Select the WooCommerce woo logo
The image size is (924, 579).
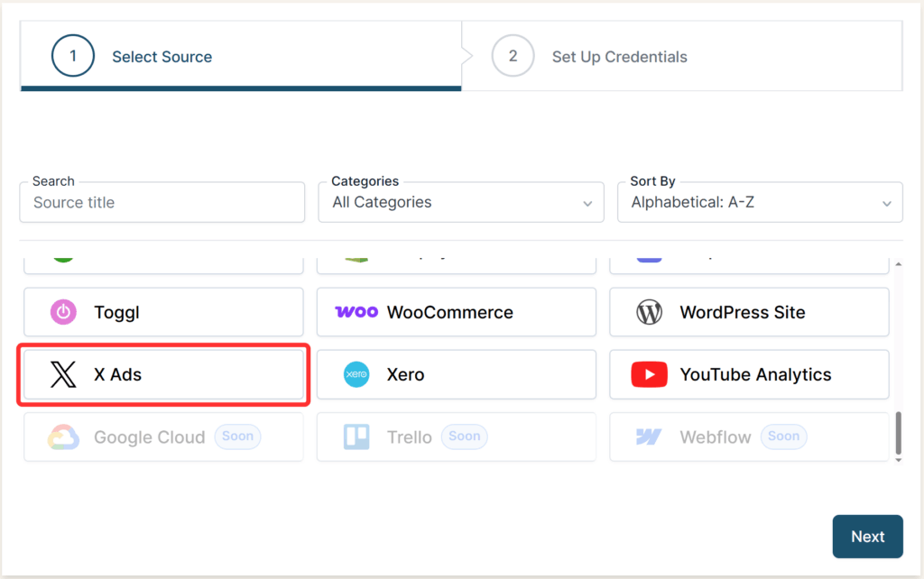pyautogui.click(x=356, y=312)
